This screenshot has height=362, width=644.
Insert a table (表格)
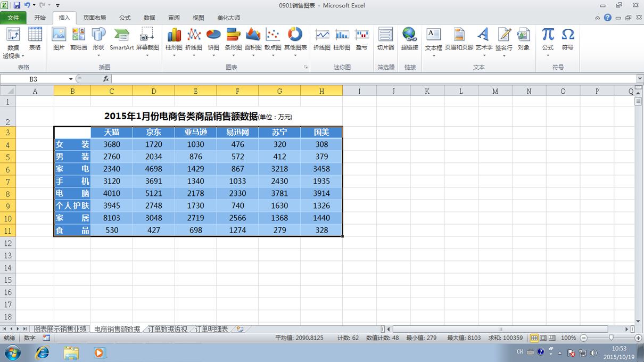point(35,40)
